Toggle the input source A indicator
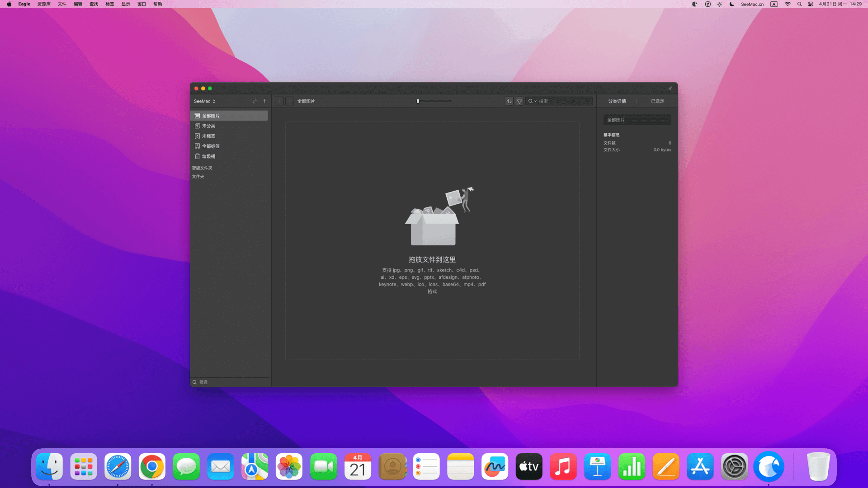Screen dimensions: 868x488 click(774, 4)
